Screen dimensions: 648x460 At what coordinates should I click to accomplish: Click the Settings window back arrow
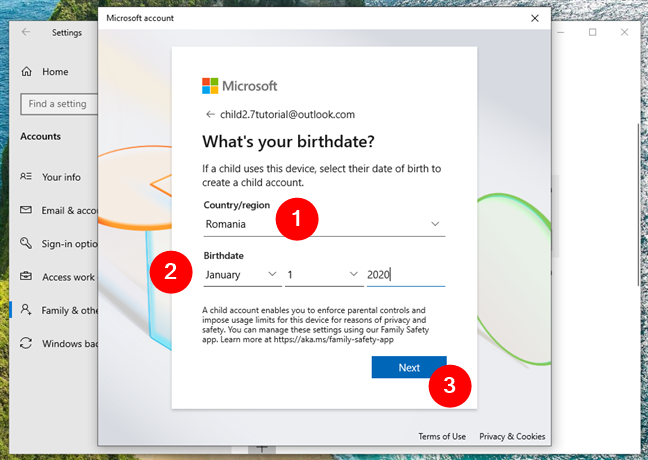click(x=26, y=32)
